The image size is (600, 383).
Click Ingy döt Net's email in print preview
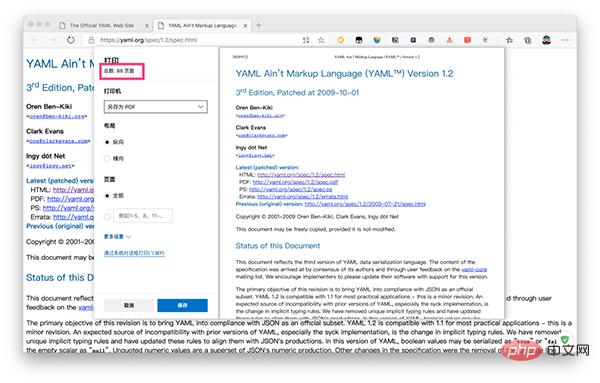(x=255, y=155)
